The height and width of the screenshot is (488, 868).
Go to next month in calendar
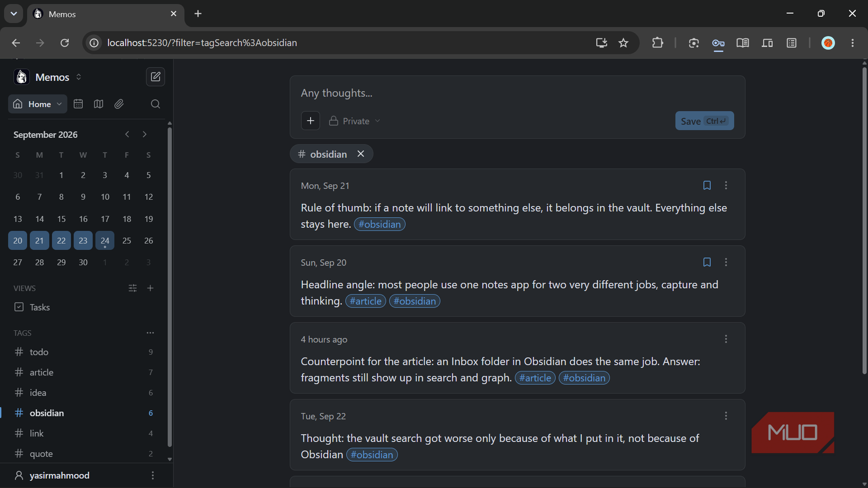point(145,135)
